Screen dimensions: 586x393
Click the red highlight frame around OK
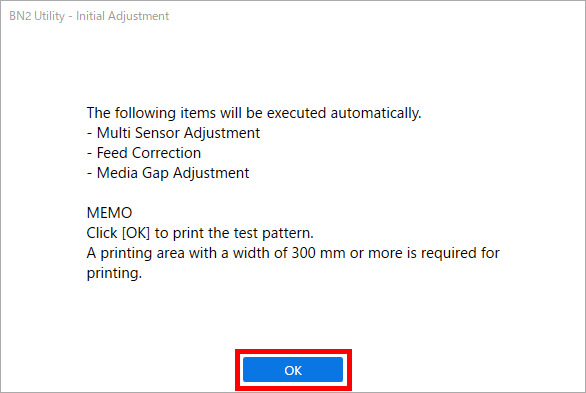[293, 370]
